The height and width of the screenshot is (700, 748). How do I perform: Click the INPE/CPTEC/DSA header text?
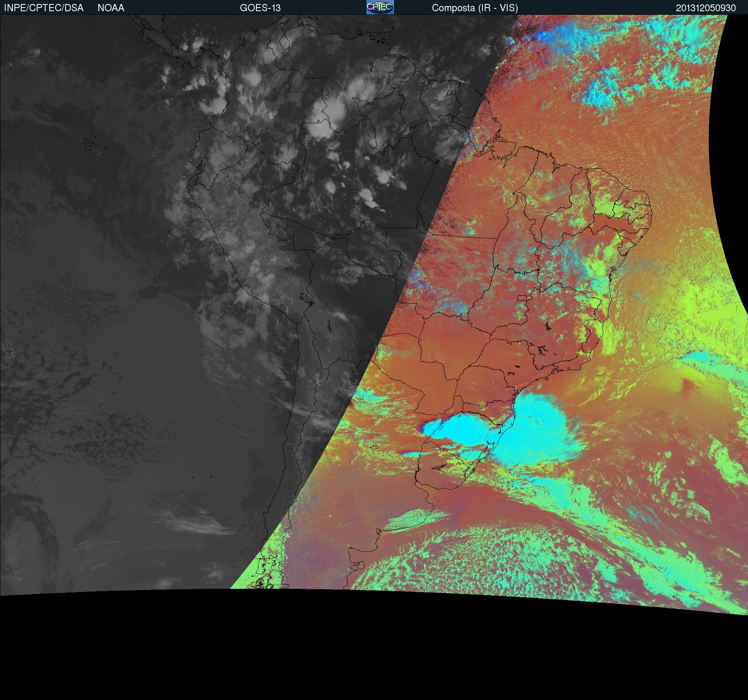click(x=44, y=8)
